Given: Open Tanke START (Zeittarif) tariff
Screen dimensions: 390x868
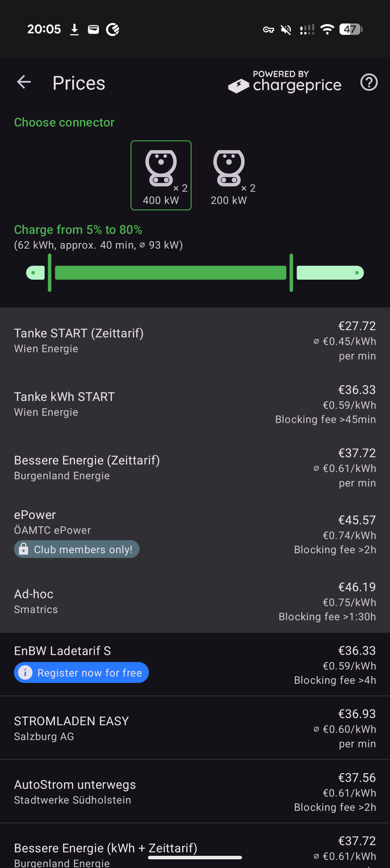Looking at the screenshot, I should click(x=195, y=340).
